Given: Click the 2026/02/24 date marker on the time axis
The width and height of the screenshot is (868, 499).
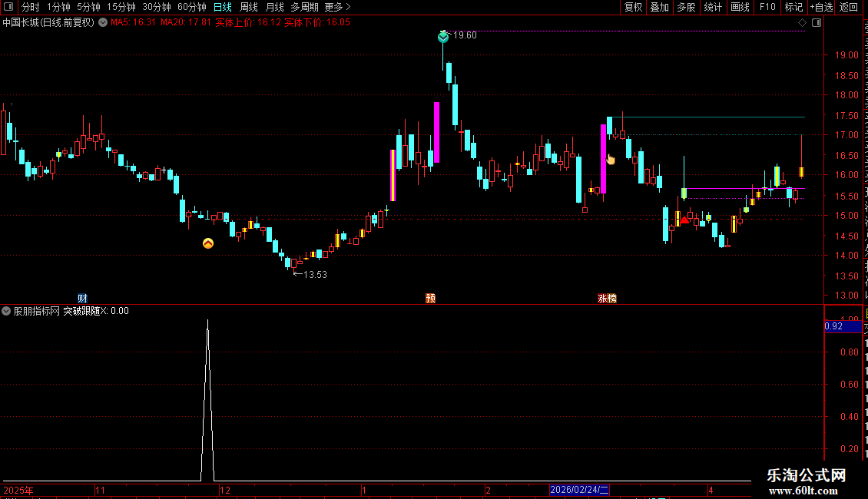Looking at the screenshot, I should click(580, 490).
